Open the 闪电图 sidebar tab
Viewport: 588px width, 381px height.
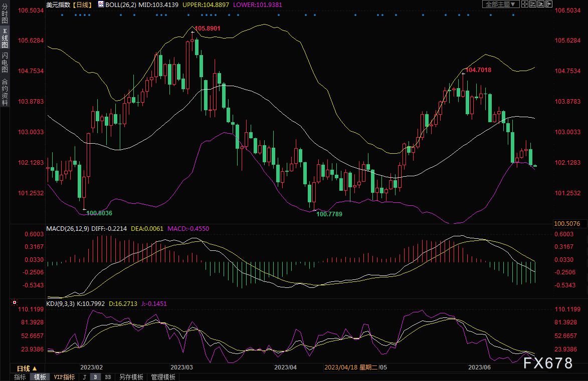pyautogui.click(x=5, y=63)
